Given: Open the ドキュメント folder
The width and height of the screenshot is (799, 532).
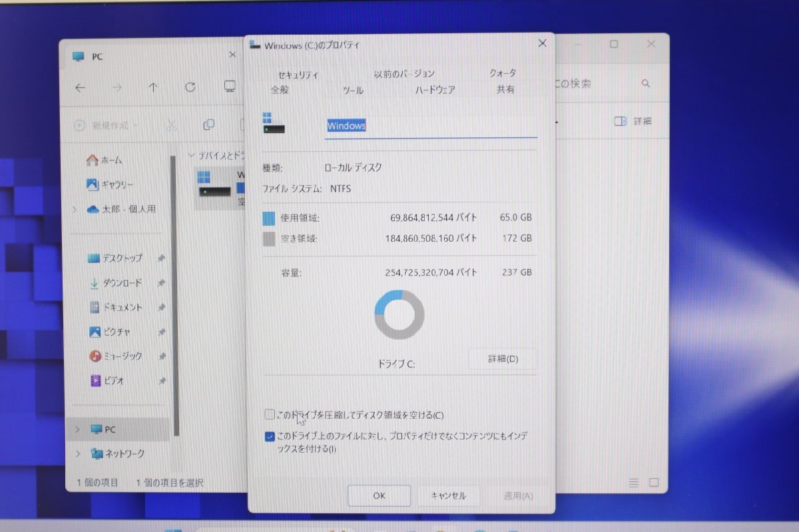Looking at the screenshot, I should [123, 307].
